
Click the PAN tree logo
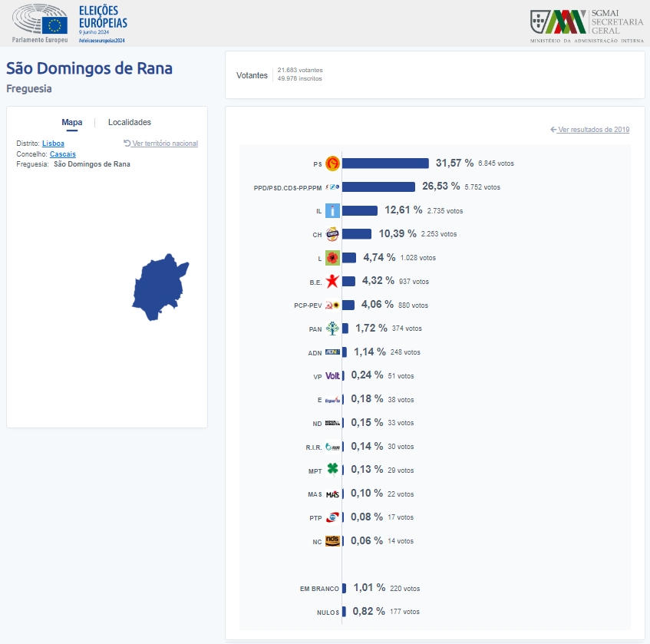(332, 329)
